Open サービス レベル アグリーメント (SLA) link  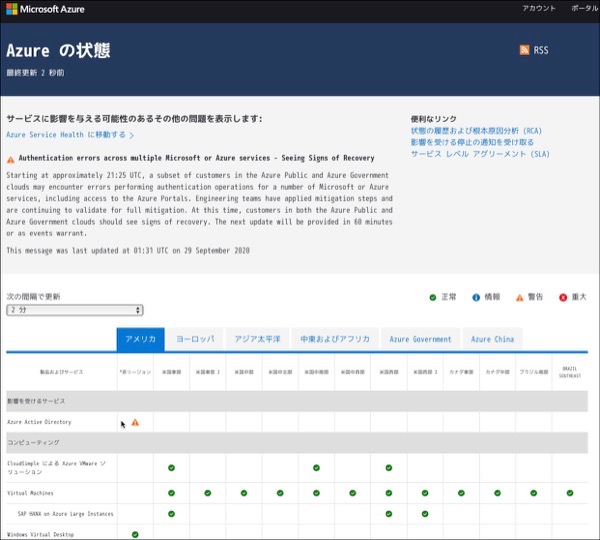click(480, 154)
